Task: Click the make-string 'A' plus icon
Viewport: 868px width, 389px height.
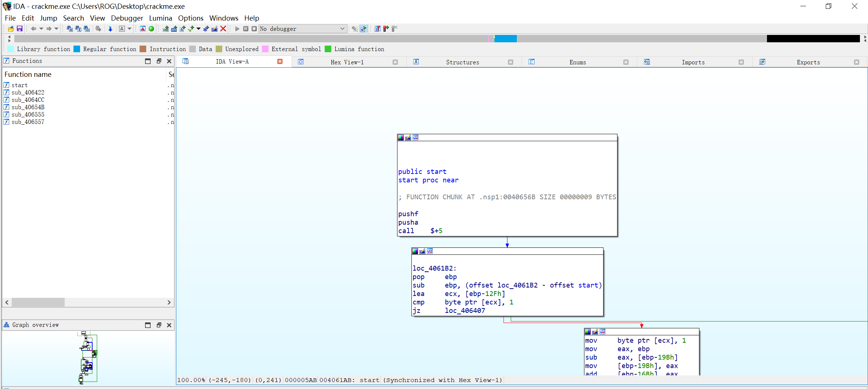Action: (183, 29)
